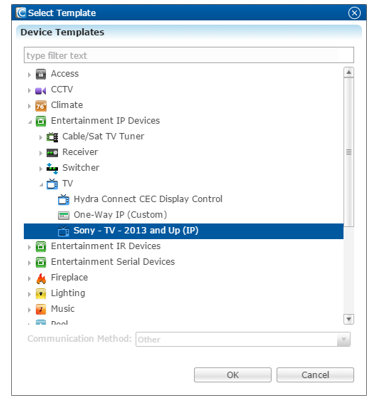
Task: Select the Switcher label
Action: (x=81, y=168)
